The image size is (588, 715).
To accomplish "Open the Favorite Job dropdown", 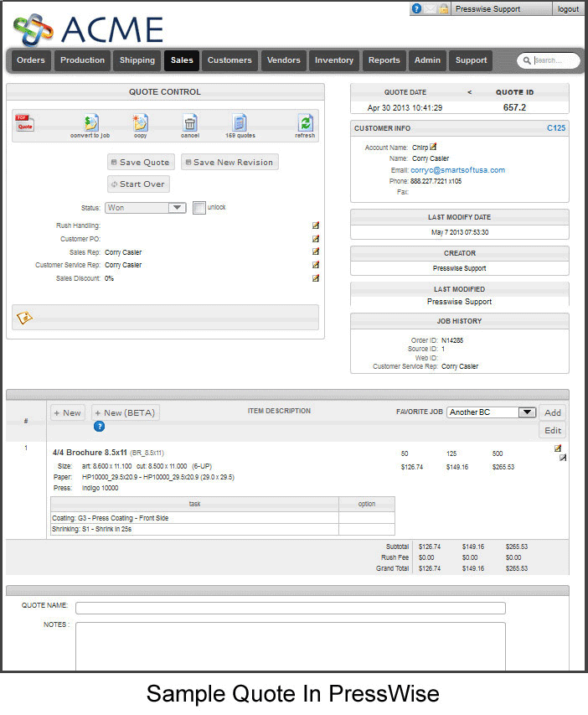I will pyautogui.click(x=492, y=412).
